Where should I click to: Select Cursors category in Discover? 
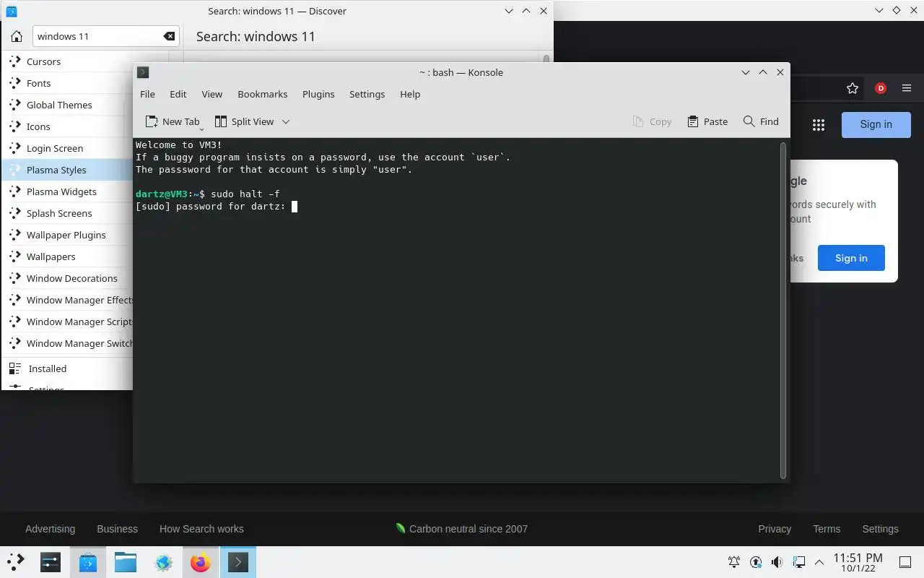point(68,61)
